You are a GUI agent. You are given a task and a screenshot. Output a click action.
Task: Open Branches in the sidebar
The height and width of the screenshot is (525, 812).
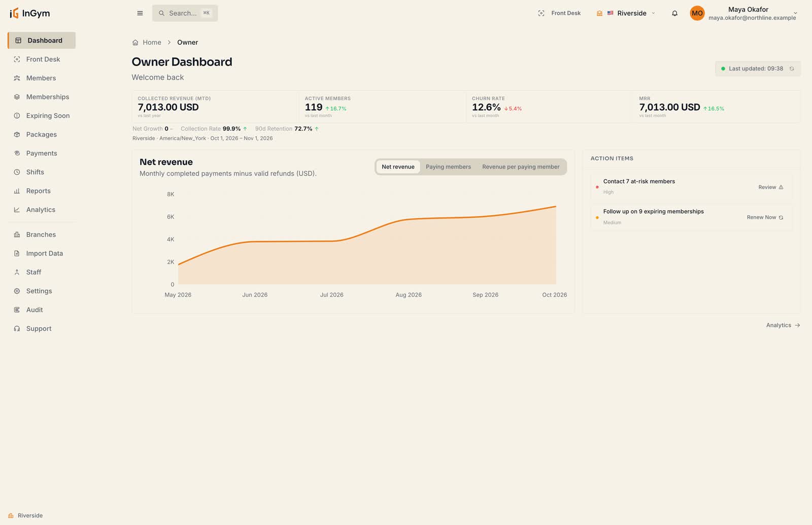click(42, 235)
